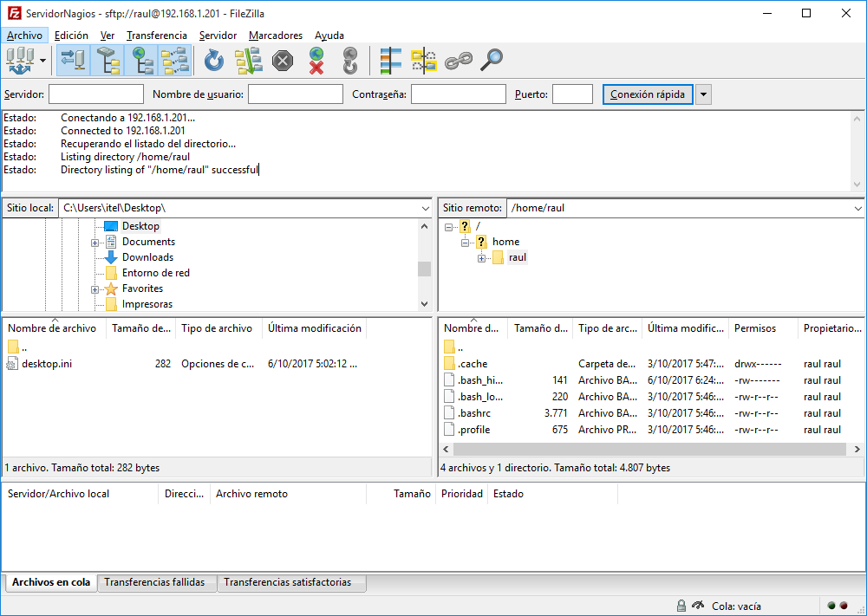867x616 pixels.
Task: Open the Site Manager icon
Action: 21,61
